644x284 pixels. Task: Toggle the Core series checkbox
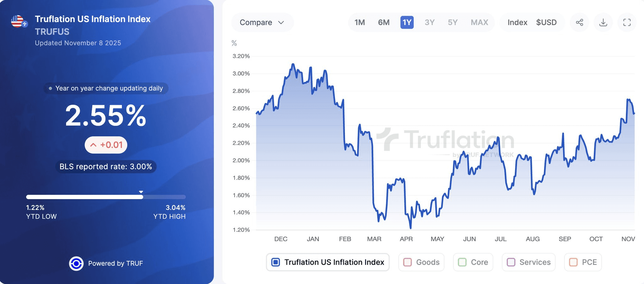coord(462,262)
